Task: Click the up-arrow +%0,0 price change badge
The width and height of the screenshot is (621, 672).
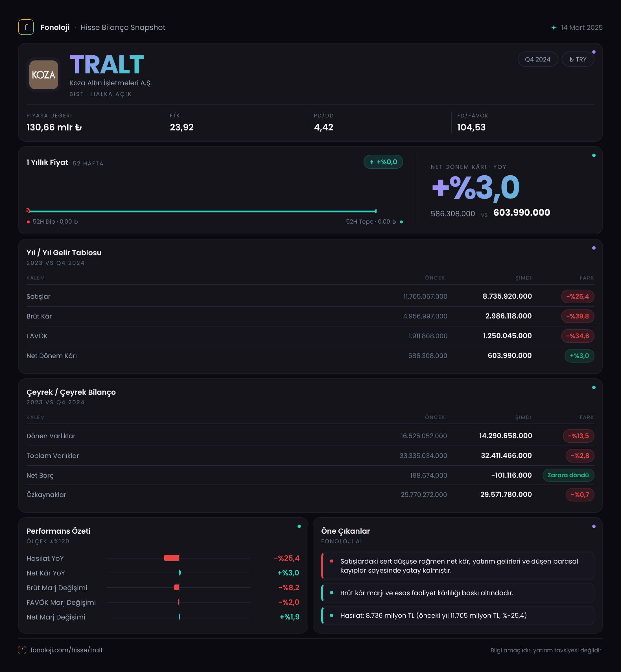Action: (383, 162)
